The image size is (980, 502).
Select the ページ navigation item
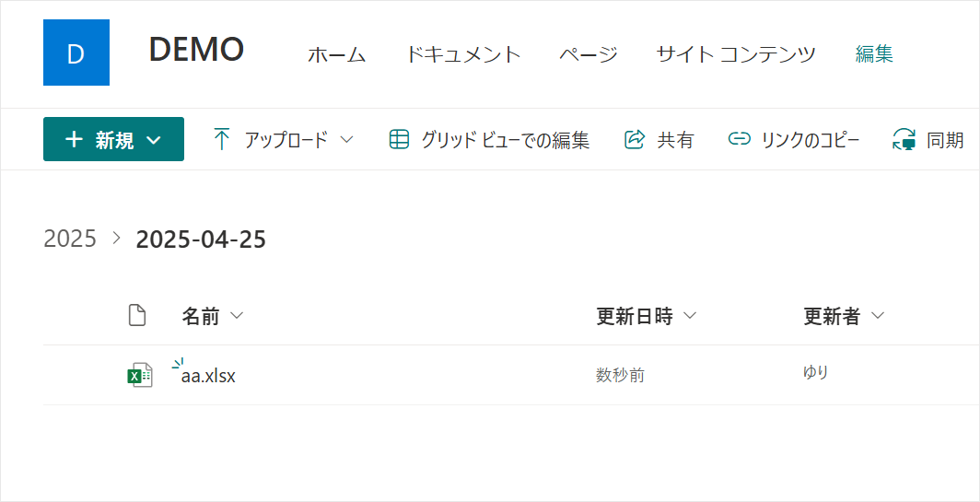(589, 54)
